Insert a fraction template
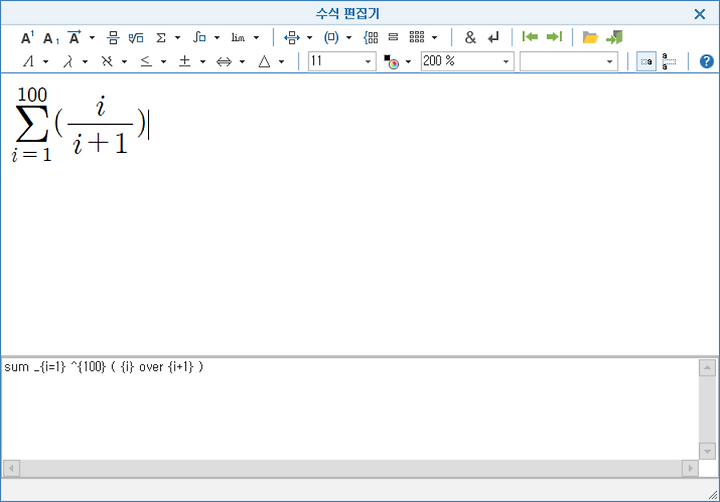Viewport: 720px width, 502px height. tap(113, 38)
